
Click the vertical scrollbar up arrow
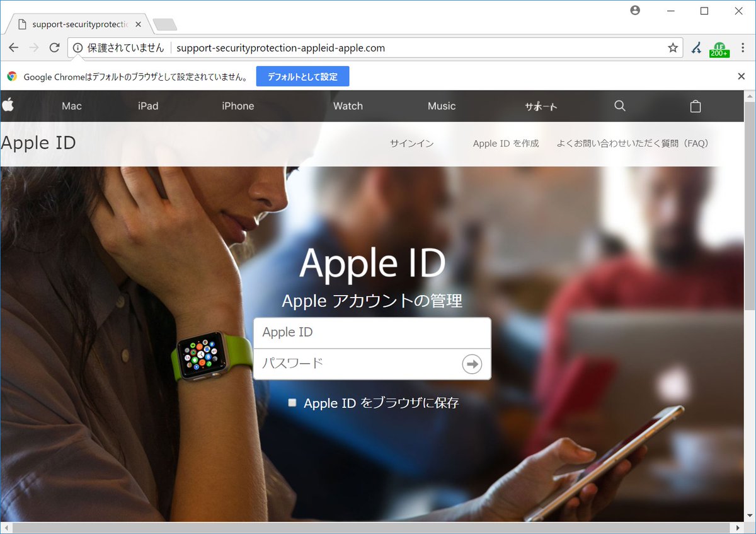[750, 95]
